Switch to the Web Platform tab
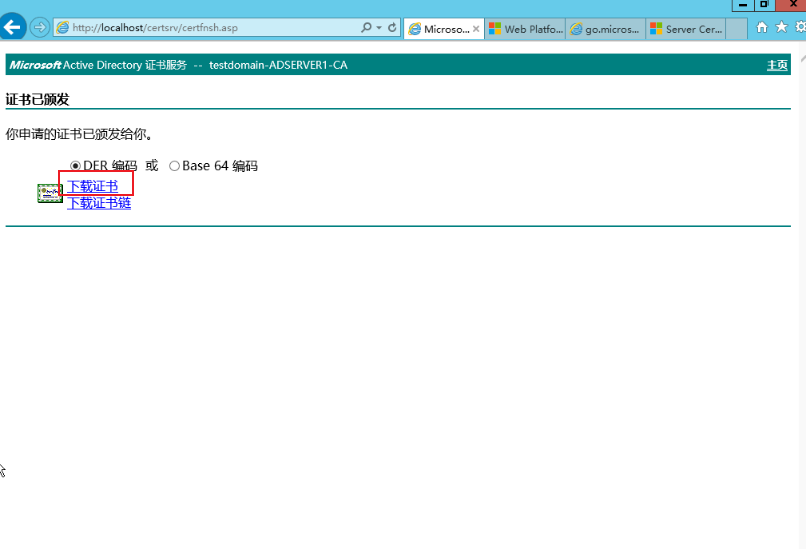Image resolution: width=806 pixels, height=549 pixels. click(525, 29)
